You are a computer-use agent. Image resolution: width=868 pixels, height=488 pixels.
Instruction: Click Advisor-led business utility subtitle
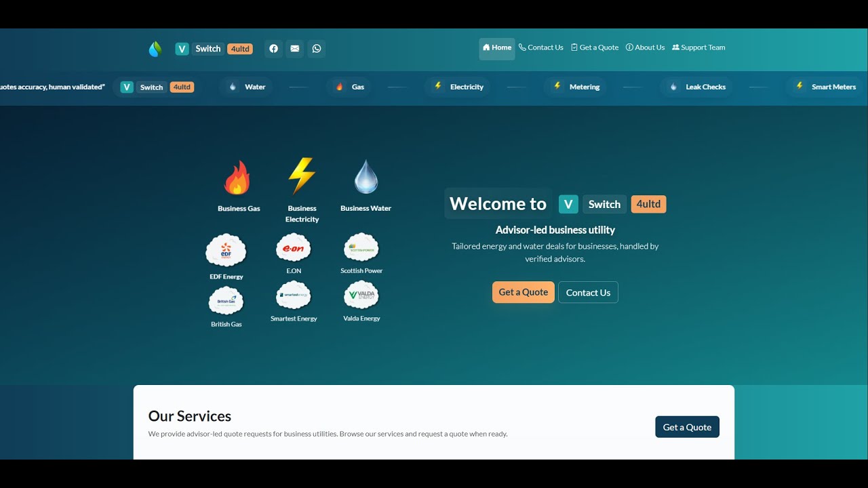555,230
